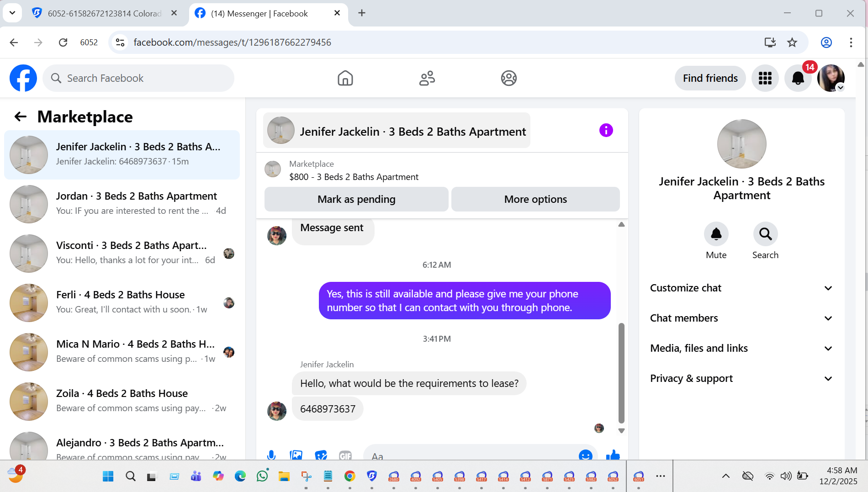Open the Friends icon in top navigation
The height and width of the screenshot is (492, 868).
coord(427,78)
